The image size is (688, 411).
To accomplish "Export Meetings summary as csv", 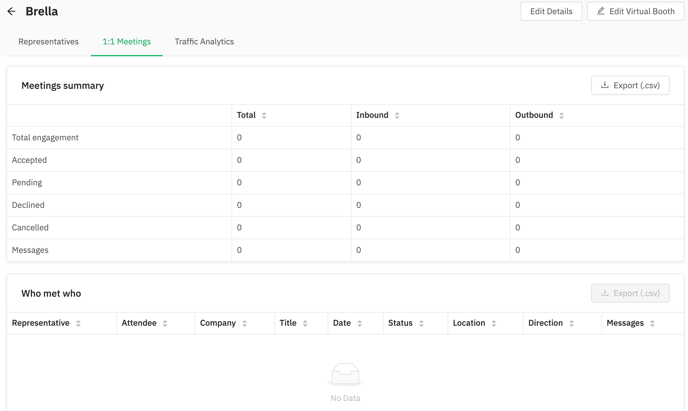I will [x=630, y=86].
